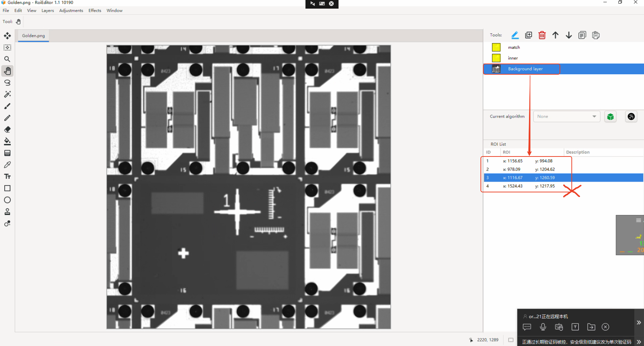The image size is (644, 346).
Task: End remote session with circled X icon
Action: coord(606,327)
